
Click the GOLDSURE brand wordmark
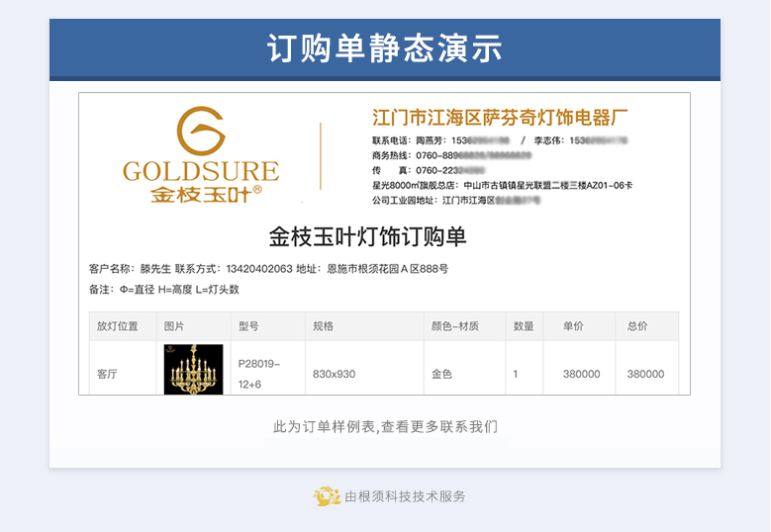(x=201, y=171)
